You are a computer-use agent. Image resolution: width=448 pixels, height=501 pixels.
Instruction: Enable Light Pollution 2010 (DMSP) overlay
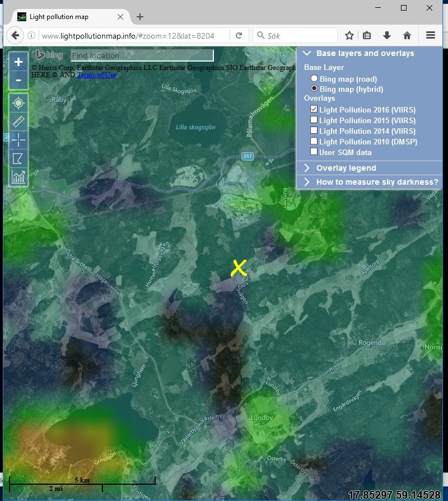coord(314,142)
